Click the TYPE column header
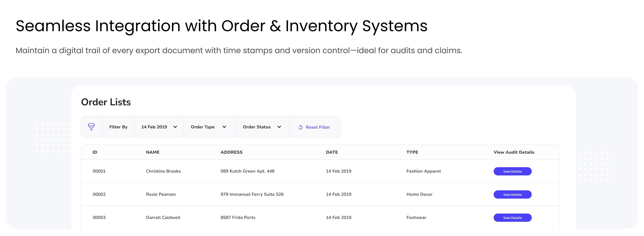Screen dimensions: 644x236 412,152
